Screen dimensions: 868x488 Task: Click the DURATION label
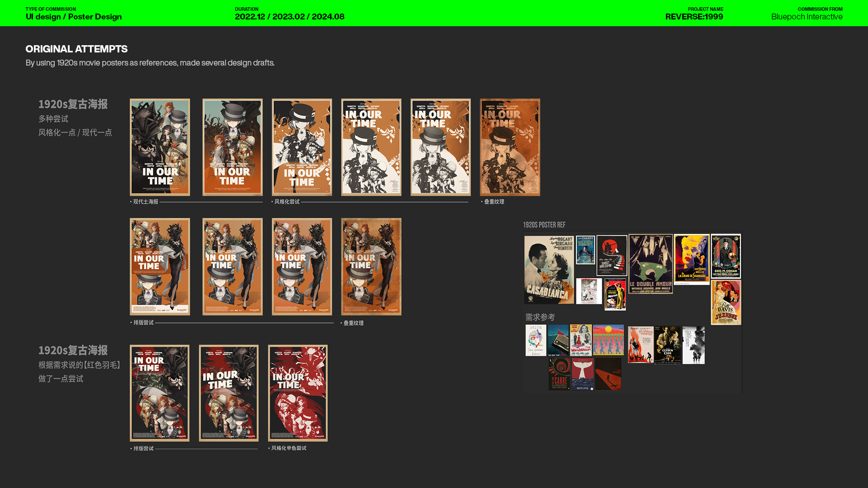[247, 9]
